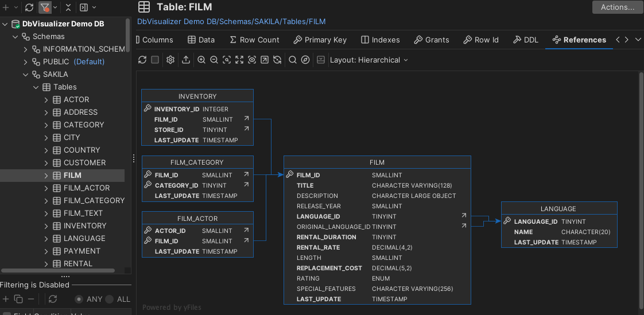644x315 pixels.
Task: Click the export graph upload icon
Action: tap(186, 60)
